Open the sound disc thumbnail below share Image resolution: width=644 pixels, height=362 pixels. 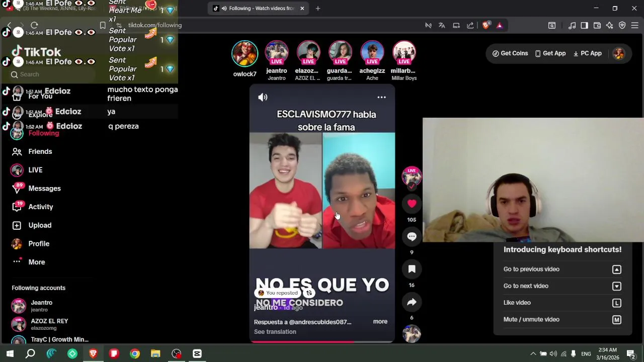[412, 334]
